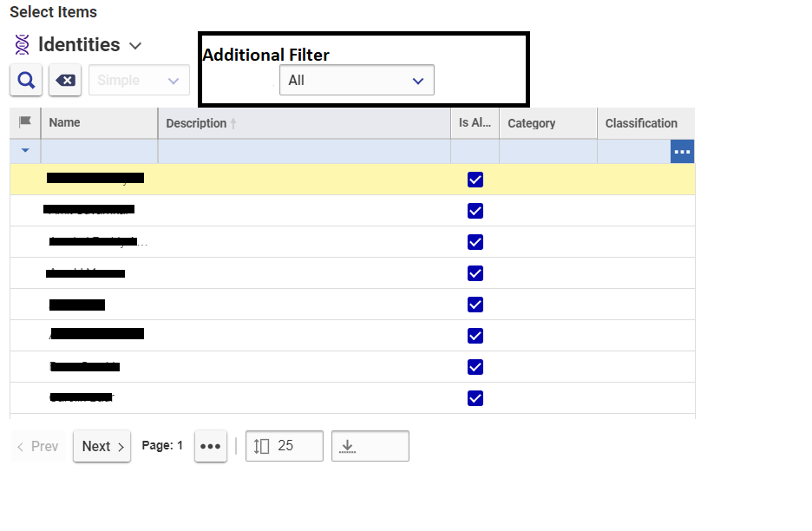The image size is (812, 531).
Task: Click the magnifying glass search button
Action: (x=26, y=81)
